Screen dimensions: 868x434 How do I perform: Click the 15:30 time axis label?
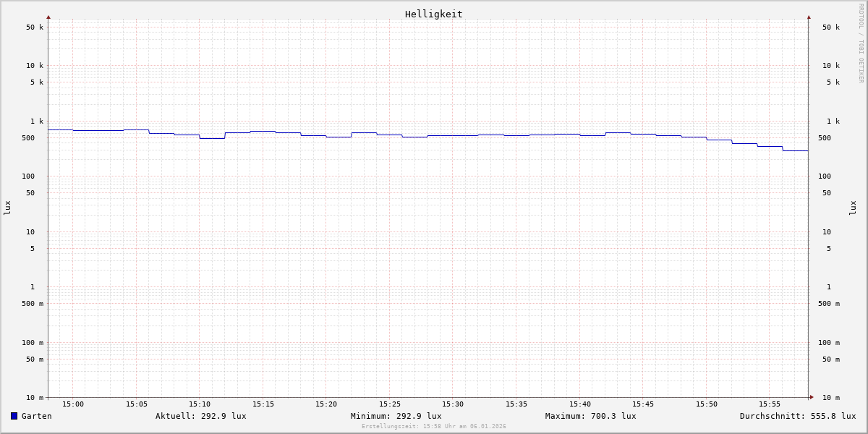pyautogui.click(x=453, y=404)
